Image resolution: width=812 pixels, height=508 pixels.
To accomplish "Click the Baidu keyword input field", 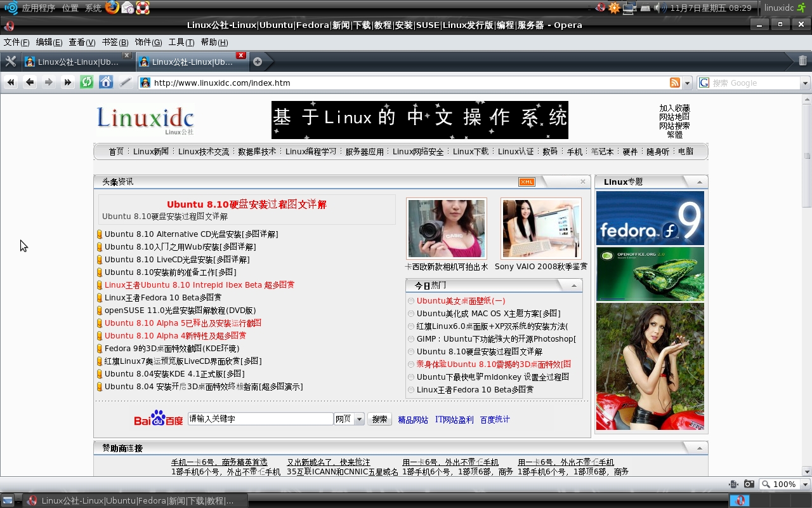I will [261, 419].
